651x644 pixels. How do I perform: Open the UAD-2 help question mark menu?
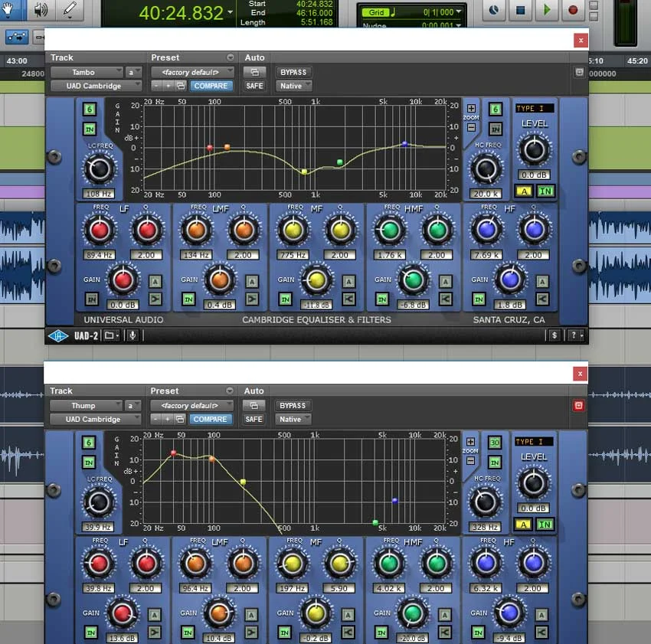[x=576, y=335]
